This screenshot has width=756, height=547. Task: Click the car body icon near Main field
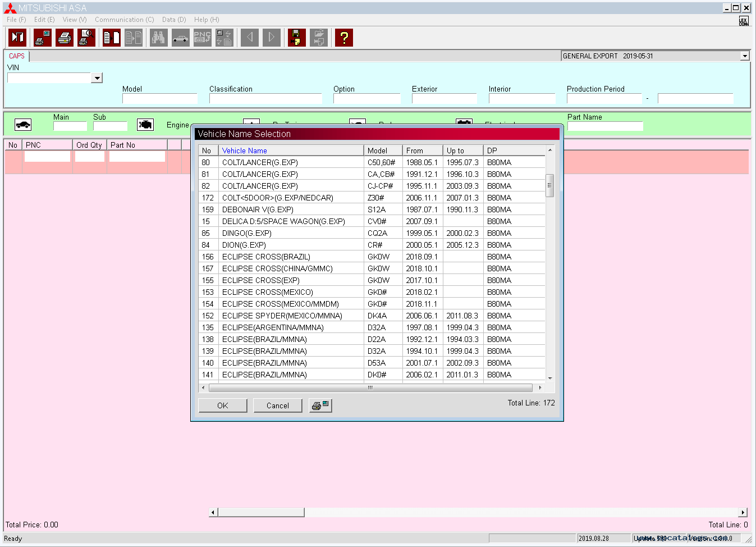pyautogui.click(x=23, y=125)
